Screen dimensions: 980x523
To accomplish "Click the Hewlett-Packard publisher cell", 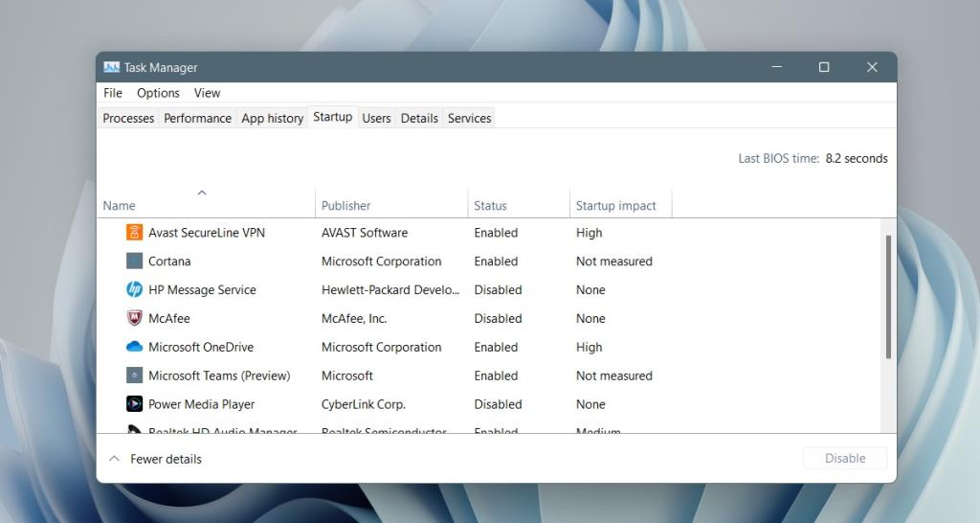I will click(x=390, y=289).
